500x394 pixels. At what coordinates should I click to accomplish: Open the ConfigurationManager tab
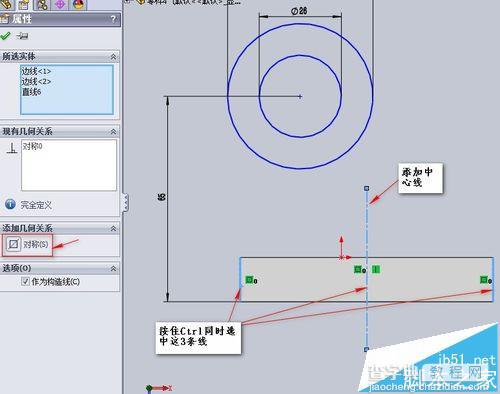42,5
